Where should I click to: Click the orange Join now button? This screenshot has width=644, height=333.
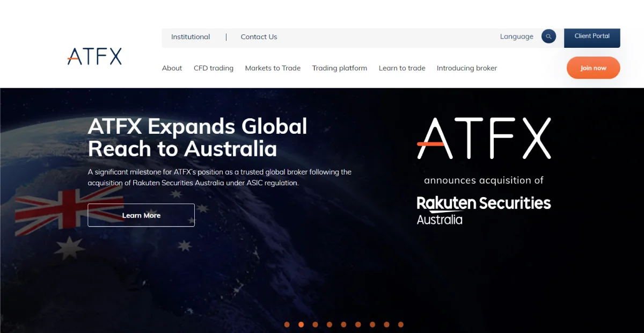tap(593, 68)
